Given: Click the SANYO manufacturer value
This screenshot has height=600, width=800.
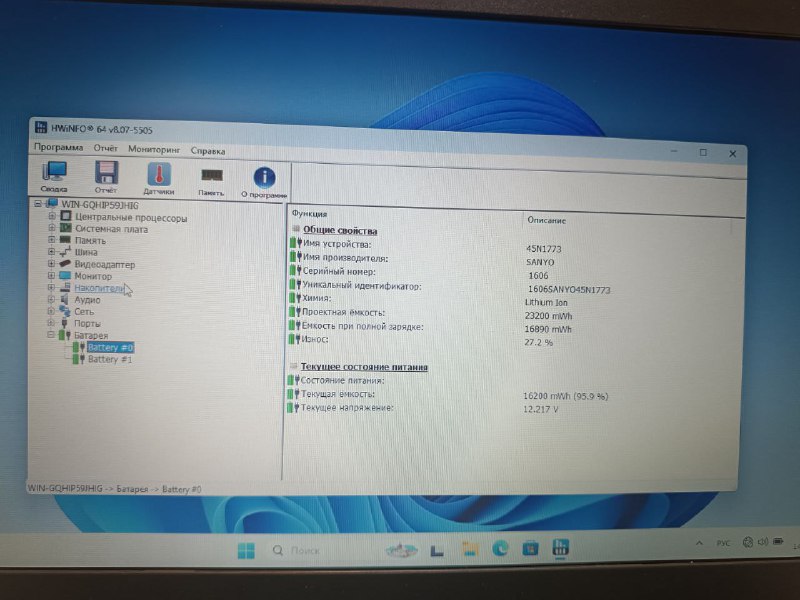Looking at the screenshot, I should coord(540,262).
